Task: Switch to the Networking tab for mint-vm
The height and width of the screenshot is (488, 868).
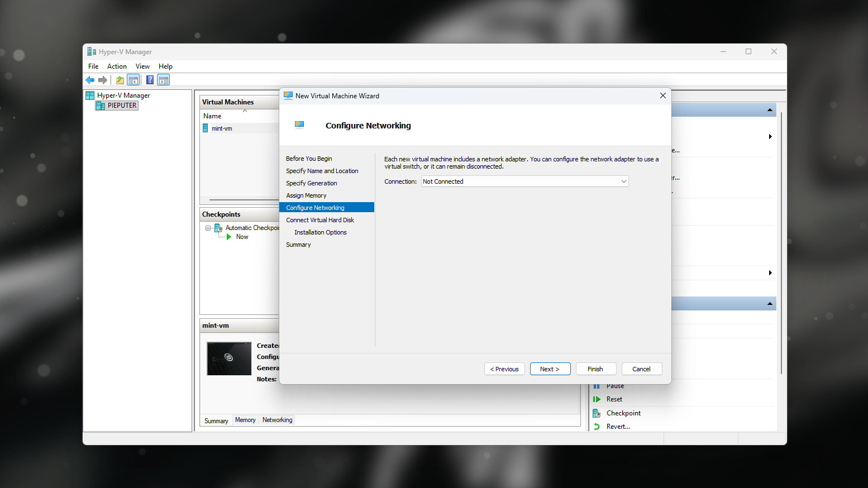Action: 277,420
